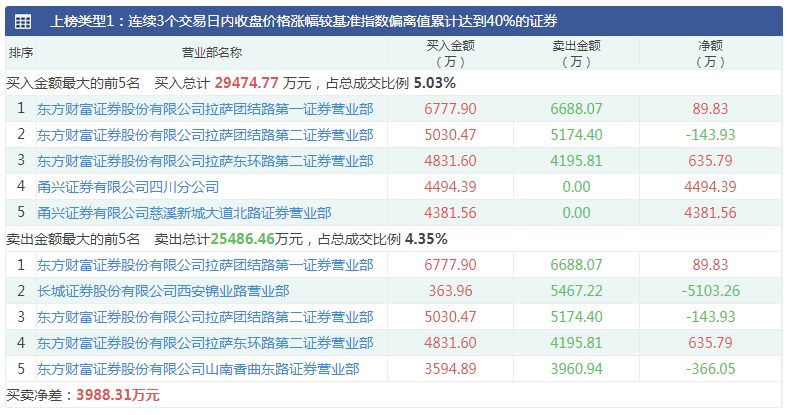Click the table grid icon in the header
Image resolution: width=787 pixels, height=415 pixels.
[x=22, y=21]
